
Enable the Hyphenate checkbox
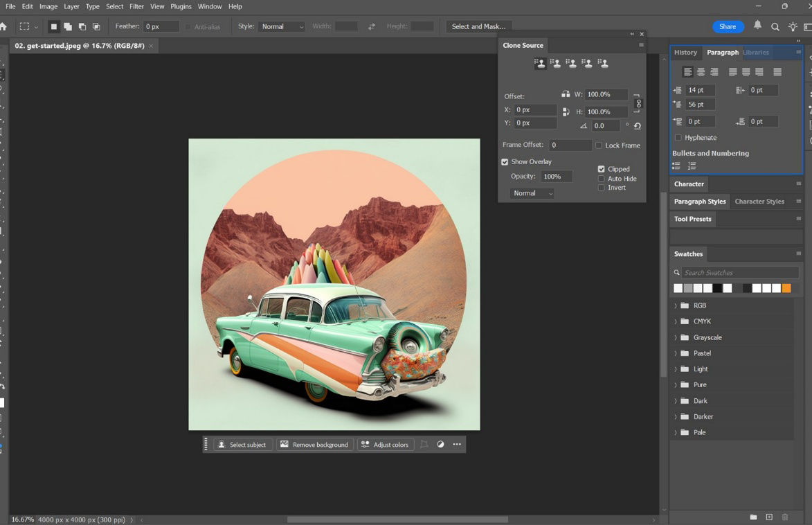[677, 137]
